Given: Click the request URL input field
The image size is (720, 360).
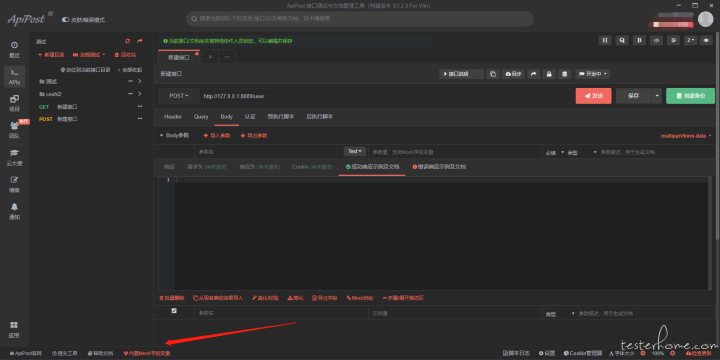Looking at the screenshot, I should pyautogui.click(x=385, y=96).
